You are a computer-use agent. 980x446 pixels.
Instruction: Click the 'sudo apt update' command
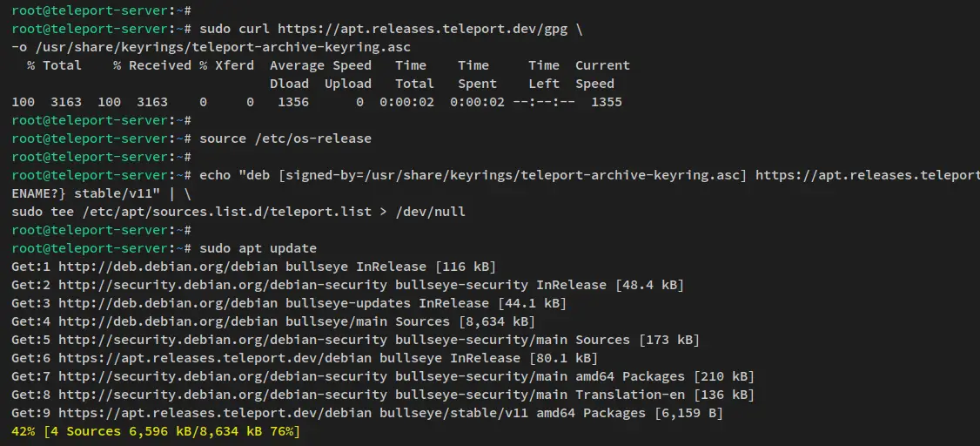click(x=258, y=248)
